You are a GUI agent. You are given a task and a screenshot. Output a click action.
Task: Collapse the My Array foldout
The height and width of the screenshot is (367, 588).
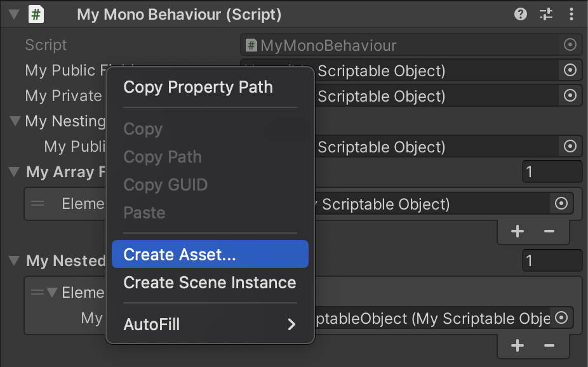point(15,171)
